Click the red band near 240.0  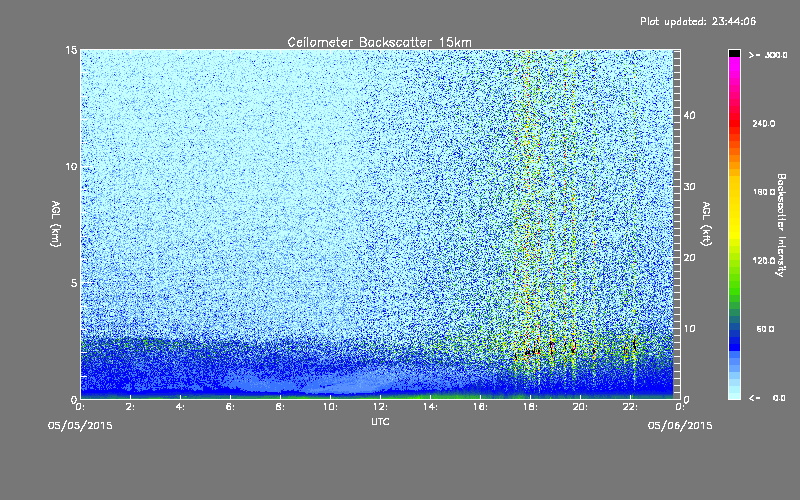[x=734, y=123]
